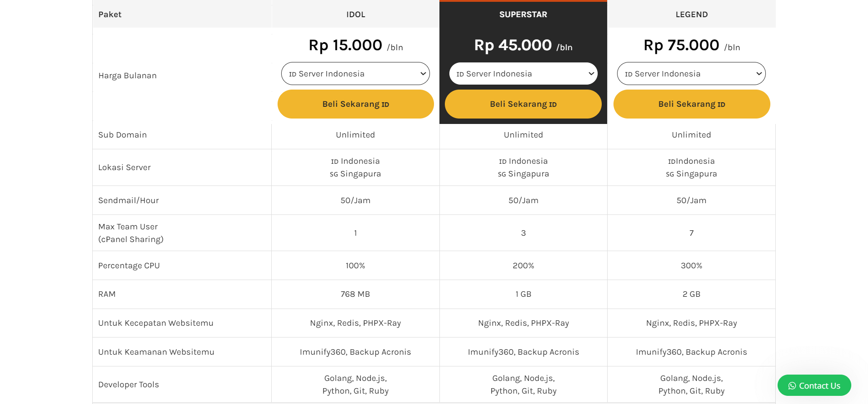The height and width of the screenshot is (404, 868).
Task: Expand SUPERSTAR's Server Indonesia dropdown
Action: click(591, 73)
